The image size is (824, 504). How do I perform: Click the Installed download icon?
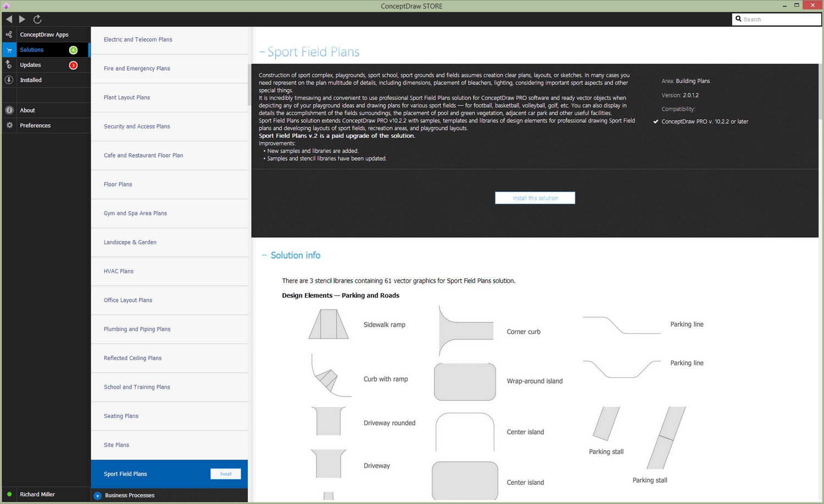pos(9,80)
